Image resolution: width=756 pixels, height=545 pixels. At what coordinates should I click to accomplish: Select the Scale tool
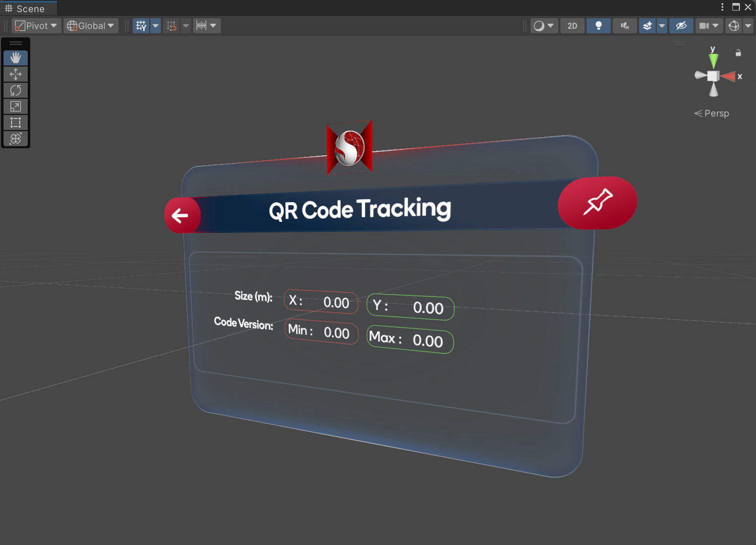pos(16,106)
